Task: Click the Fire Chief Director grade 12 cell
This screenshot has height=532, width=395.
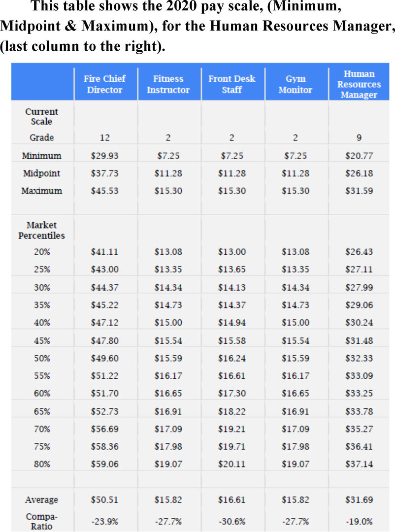Action: coord(105,138)
